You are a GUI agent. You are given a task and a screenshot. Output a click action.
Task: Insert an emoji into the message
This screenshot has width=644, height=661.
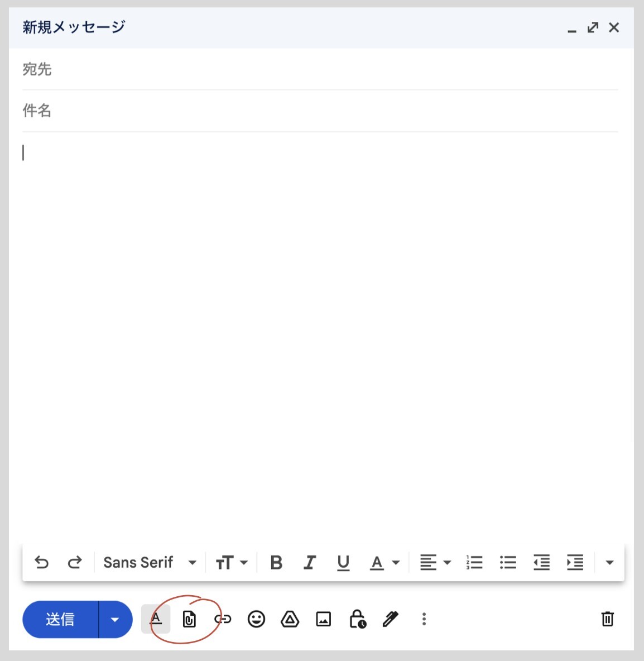[x=257, y=619]
